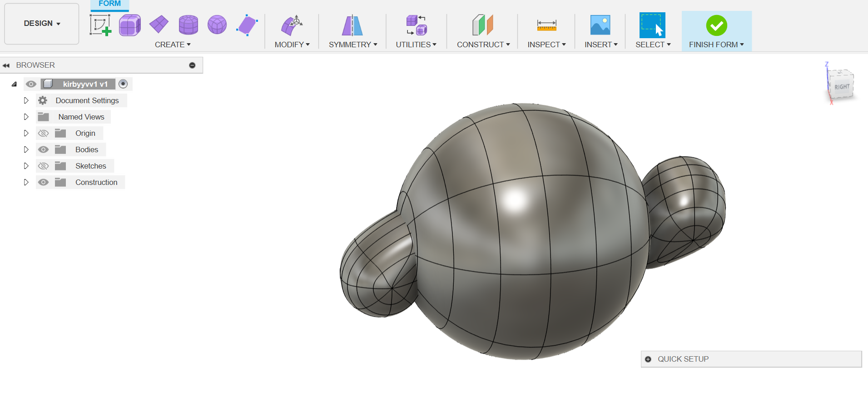Click the RIGHT face of the ViewCube
868x408 pixels.
pos(842,86)
